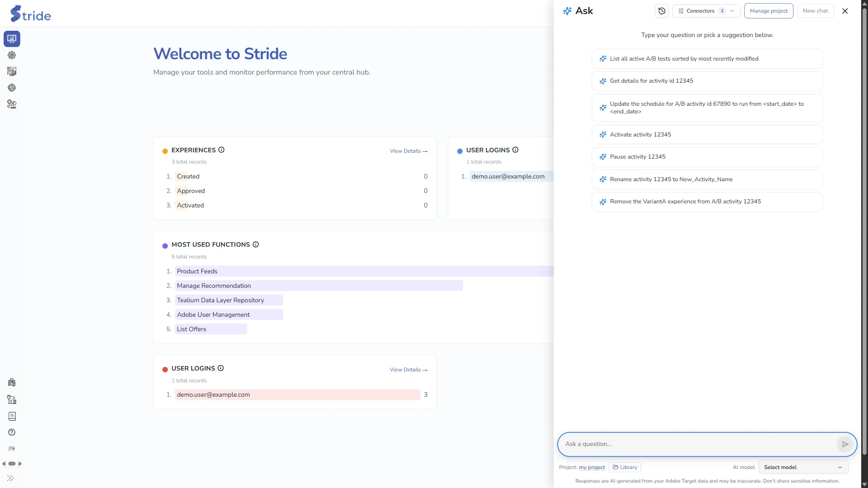
Task: Click the Tealium Data Layer Repository row
Action: (x=229, y=300)
